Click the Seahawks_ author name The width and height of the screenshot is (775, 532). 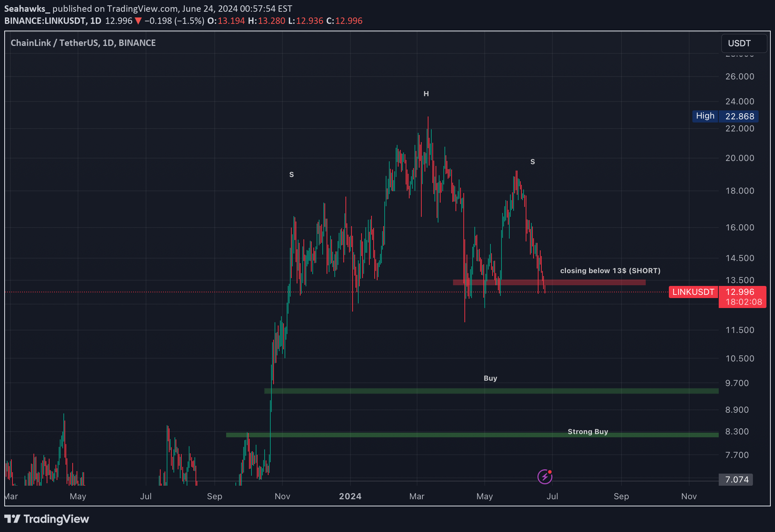click(27, 9)
